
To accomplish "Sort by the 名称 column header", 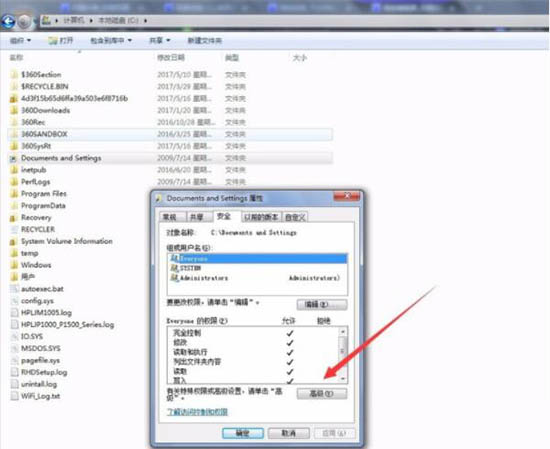I will (16, 58).
